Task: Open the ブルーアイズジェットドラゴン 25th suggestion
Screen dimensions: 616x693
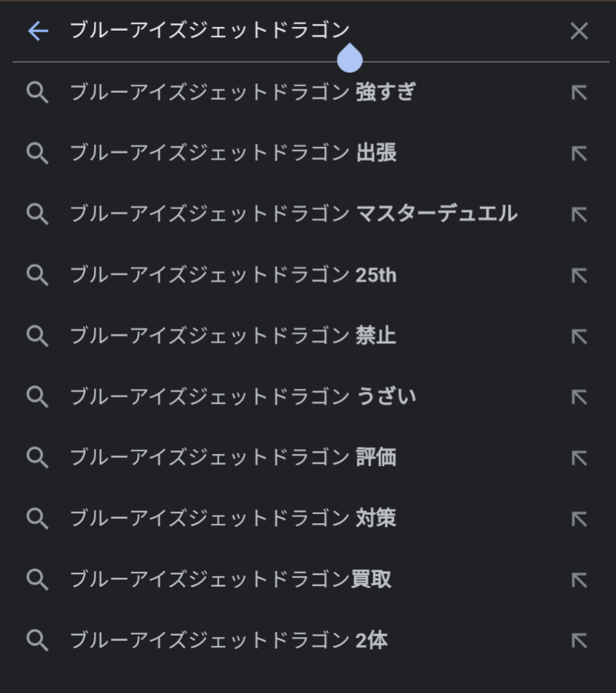Action: (233, 275)
